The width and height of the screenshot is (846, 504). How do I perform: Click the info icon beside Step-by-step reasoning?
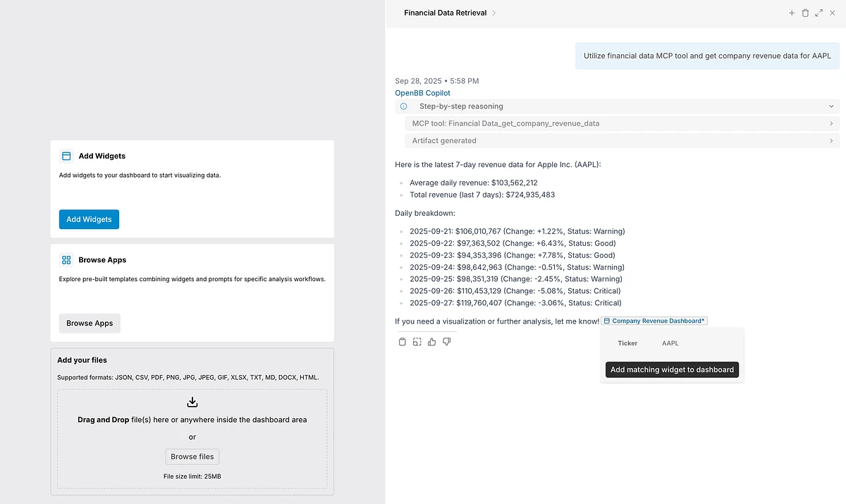tap(404, 106)
